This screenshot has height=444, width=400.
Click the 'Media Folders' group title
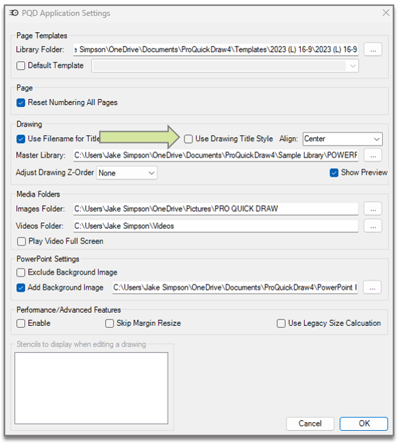38,194
